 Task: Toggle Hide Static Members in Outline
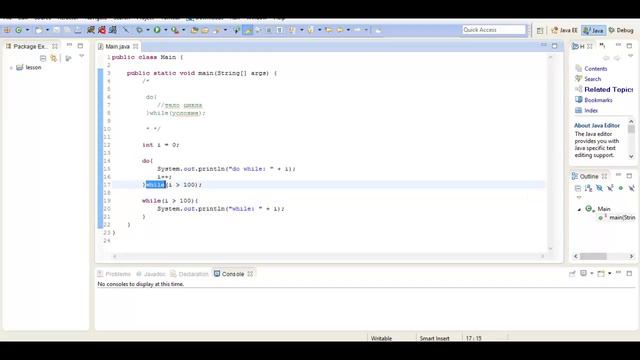610,188
